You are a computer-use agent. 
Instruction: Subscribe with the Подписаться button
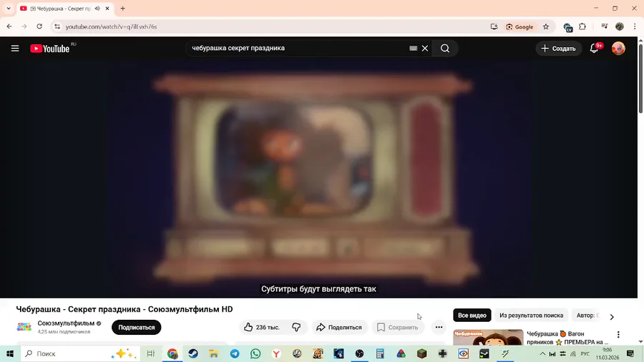click(x=137, y=327)
